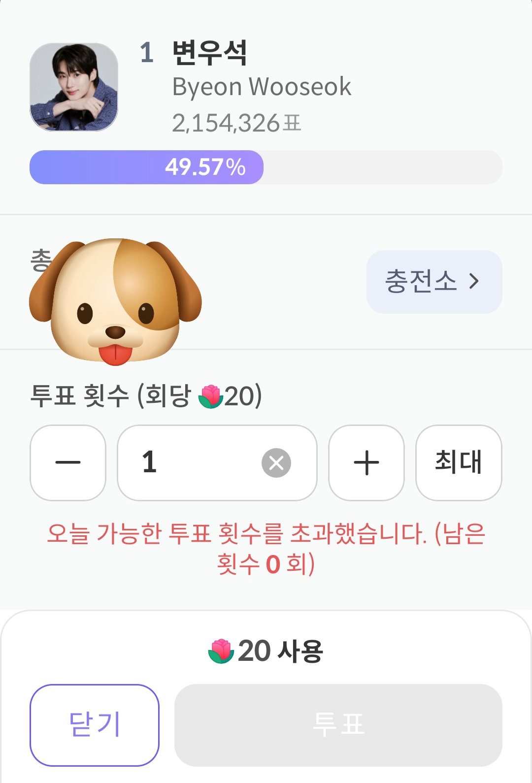
Task: Click the Byeon Wooseok English name text
Action: pyautogui.click(x=262, y=87)
